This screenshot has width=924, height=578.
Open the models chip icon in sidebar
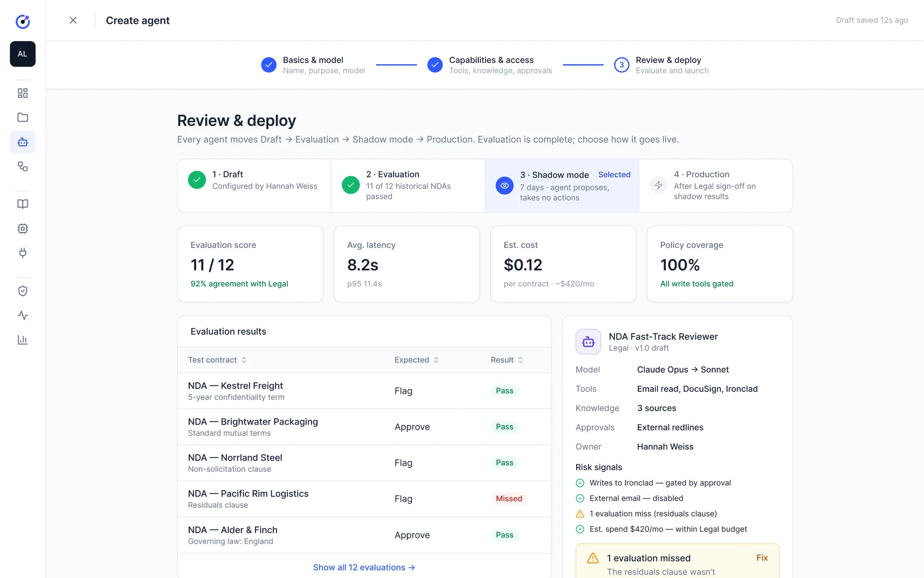coord(23,228)
